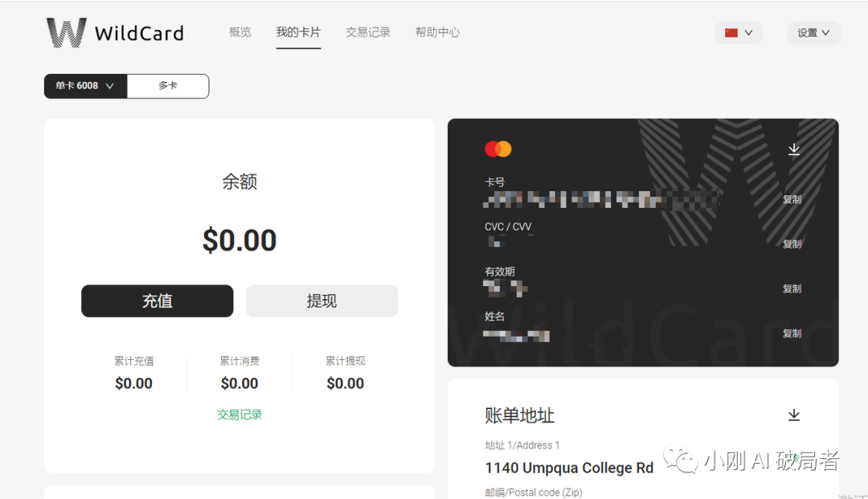Copy the card number (卡号)

(x=792, y=199)
